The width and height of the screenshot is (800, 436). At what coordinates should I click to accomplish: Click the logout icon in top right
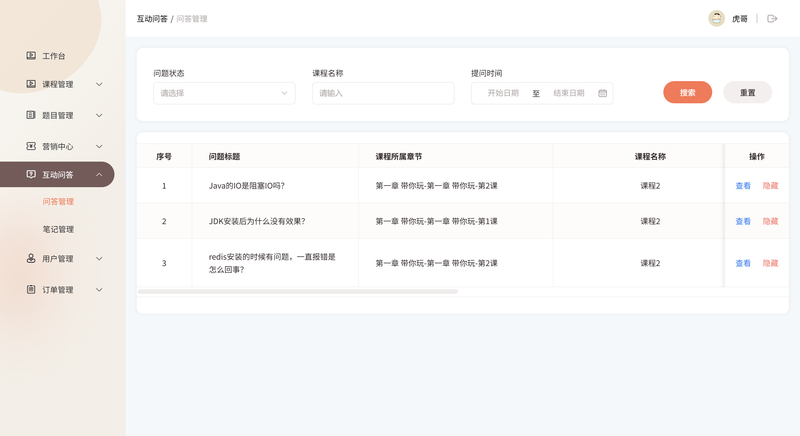(772, 19)
